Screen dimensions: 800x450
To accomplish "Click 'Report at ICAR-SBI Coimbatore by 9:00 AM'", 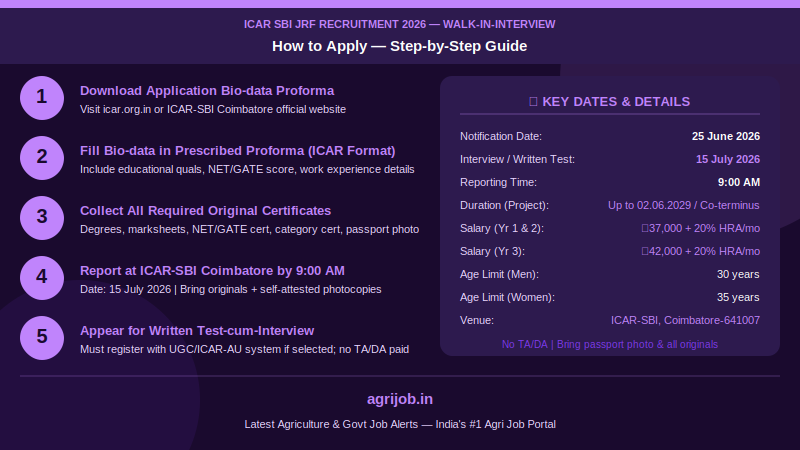I will pyautogui.click(x=212, y=271).
